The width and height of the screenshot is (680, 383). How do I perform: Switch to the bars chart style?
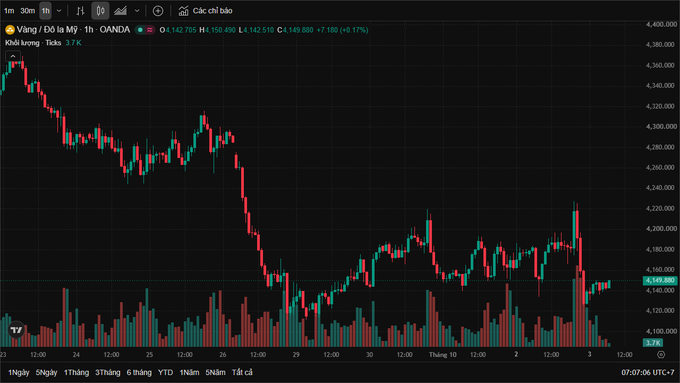point(80,11)
